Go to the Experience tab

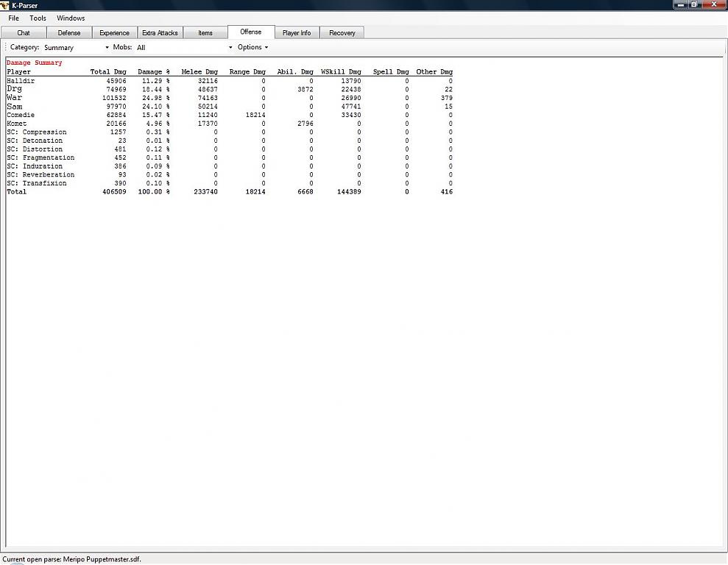(x=114, y=33)
